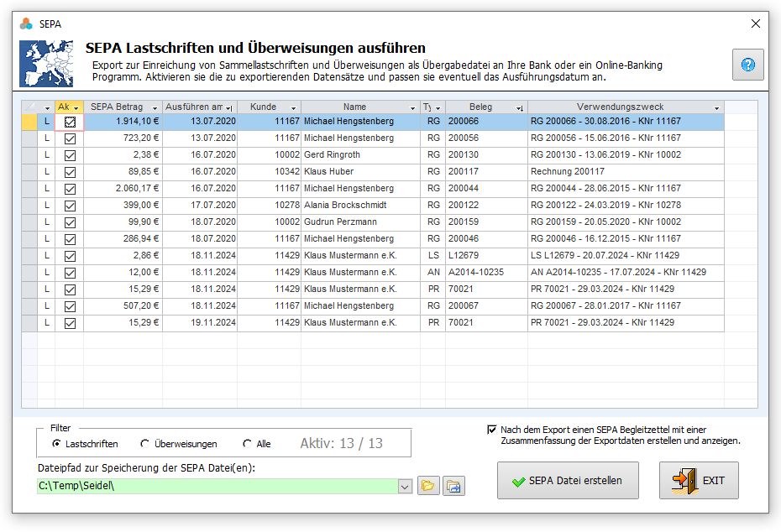Toggle checkbox for the L12679 row

[x=70, y=256]
